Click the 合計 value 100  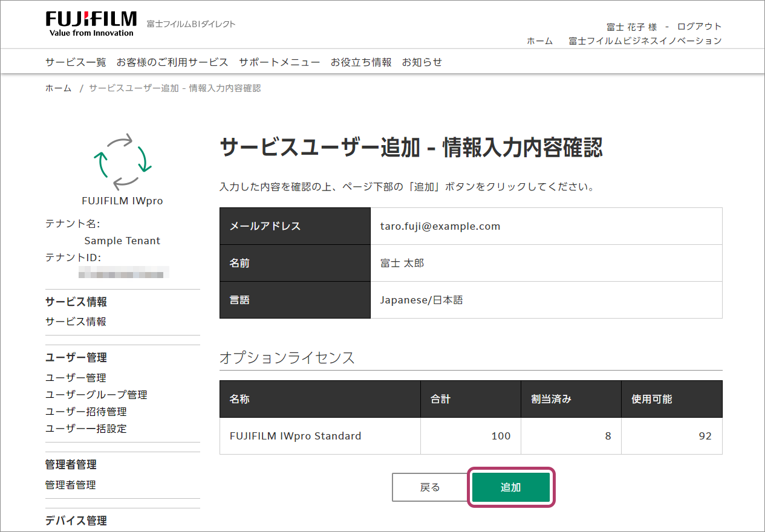tap(501, 436)
